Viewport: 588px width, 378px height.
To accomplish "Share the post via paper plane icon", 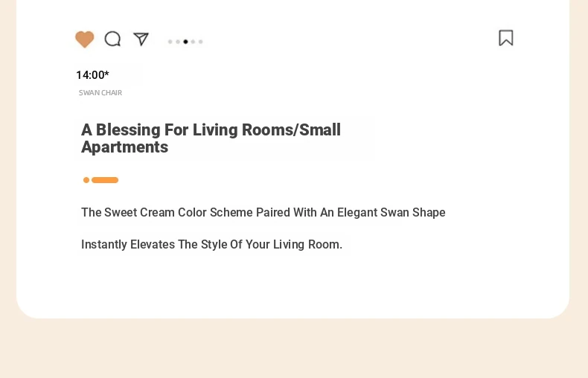I will coord(141,39).
